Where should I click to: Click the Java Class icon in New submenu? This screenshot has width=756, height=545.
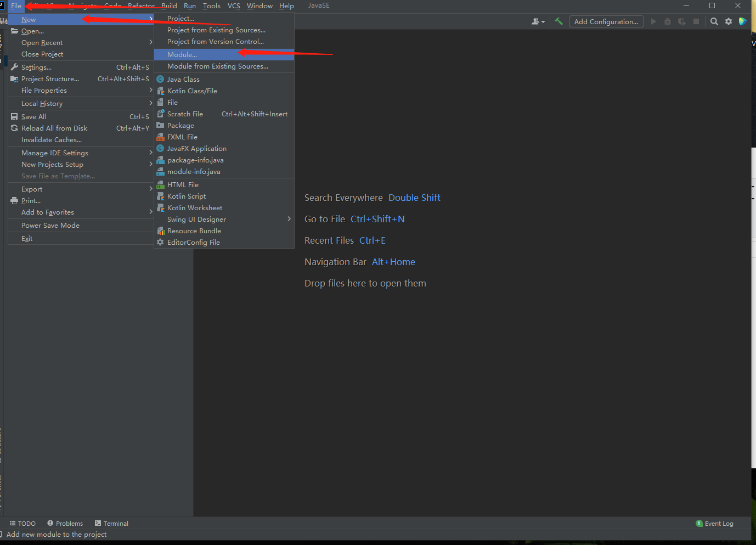click(160, 80)
